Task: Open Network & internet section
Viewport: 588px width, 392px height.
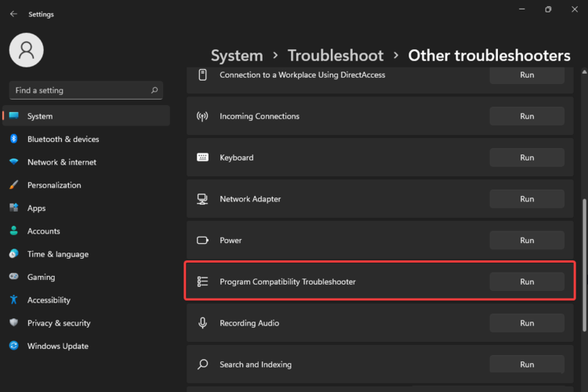Action: [61, 162]
